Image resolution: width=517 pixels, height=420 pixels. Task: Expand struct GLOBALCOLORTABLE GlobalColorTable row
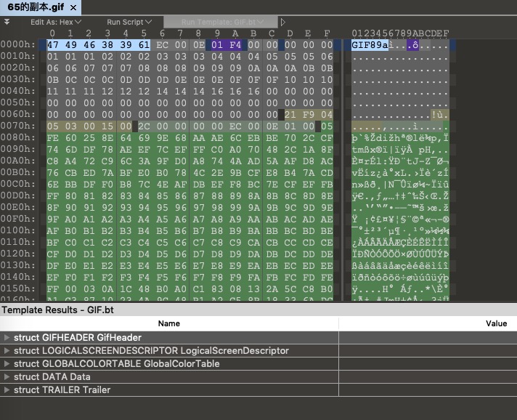(7, 363)
